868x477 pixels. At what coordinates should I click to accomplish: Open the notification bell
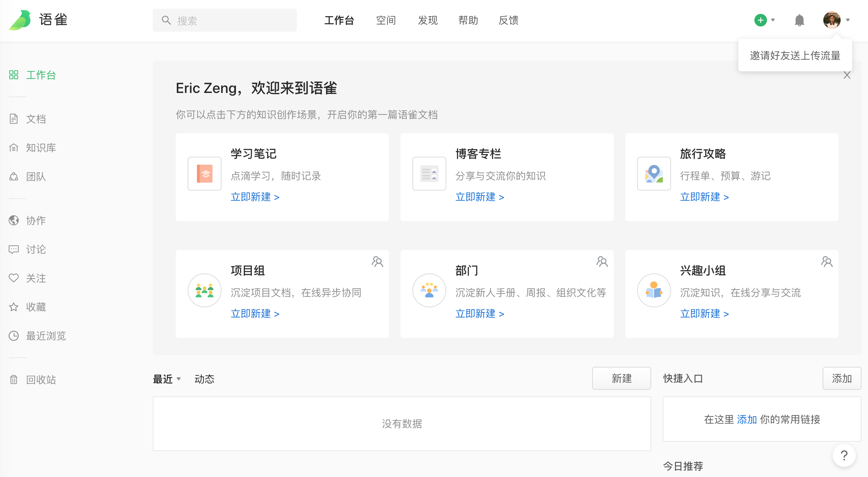(x=799, y=20)
